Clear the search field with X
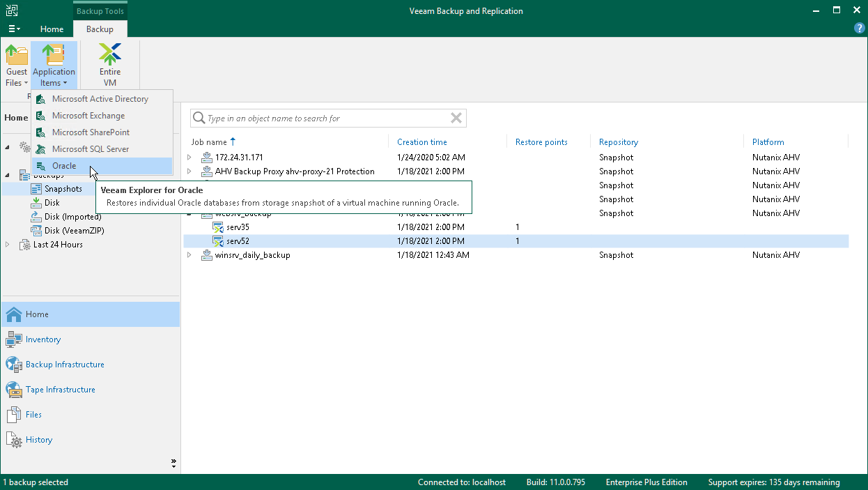 [456, 118]
